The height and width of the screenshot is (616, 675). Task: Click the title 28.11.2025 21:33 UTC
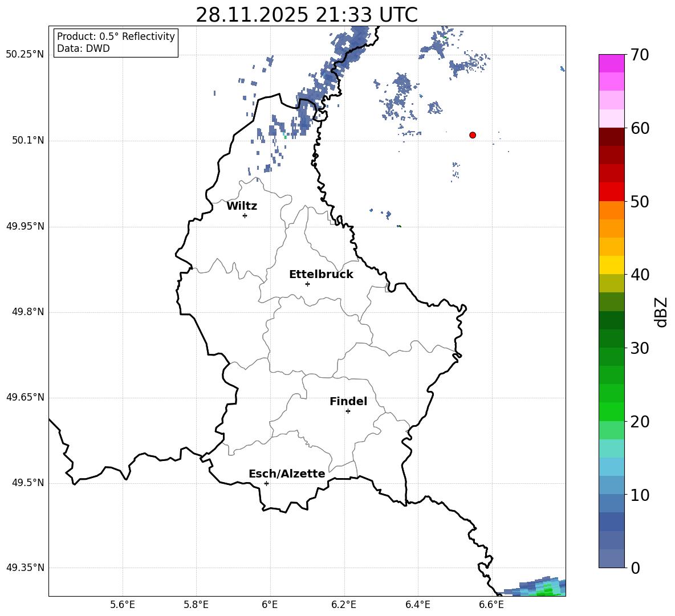click(x=307, y=15)
